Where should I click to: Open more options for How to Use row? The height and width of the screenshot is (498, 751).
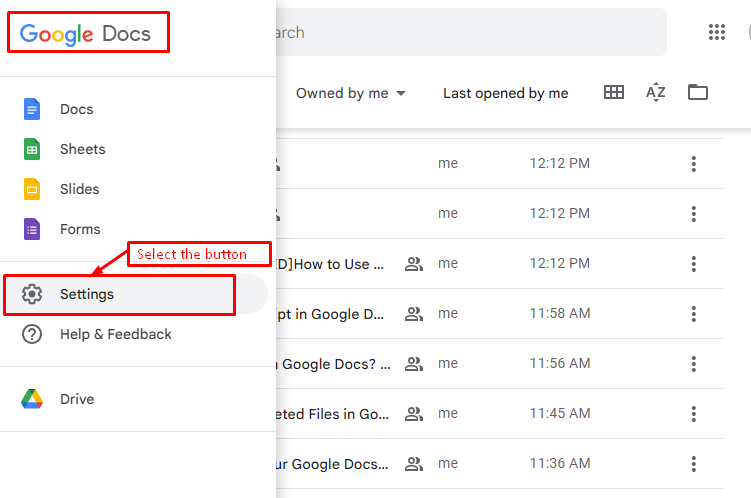[x=694, y=264]
